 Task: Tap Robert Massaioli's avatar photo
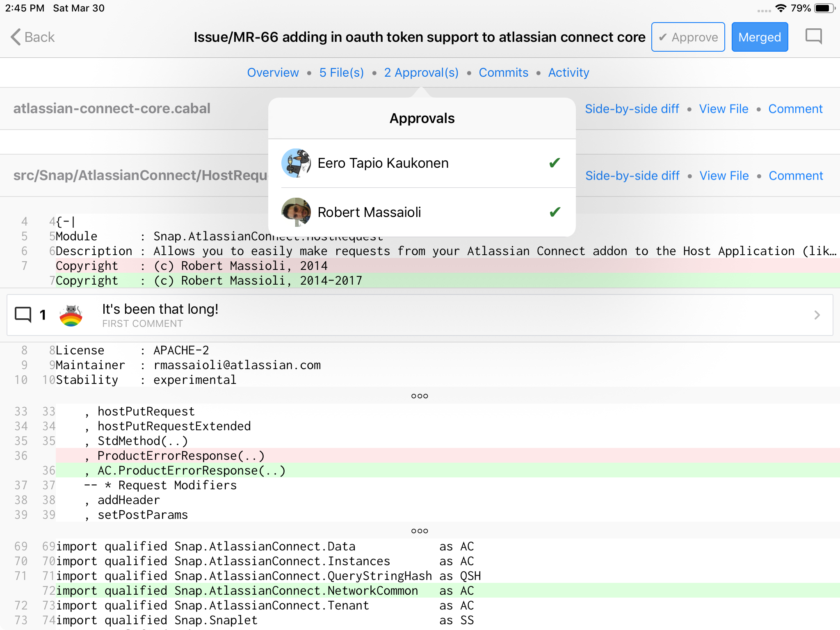pyautogui.click(x=296, y=212)
